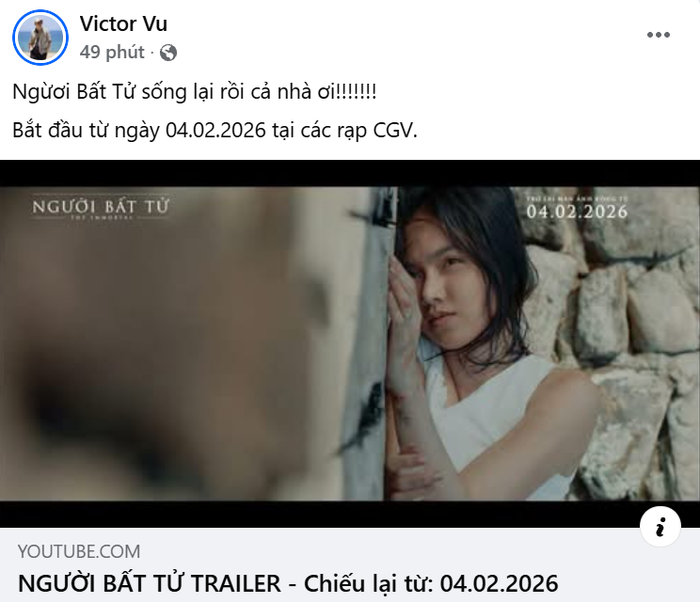Open the Người Bất Tử trailer thumbnail
Screen dimensions: 700x602
[350, 344]
